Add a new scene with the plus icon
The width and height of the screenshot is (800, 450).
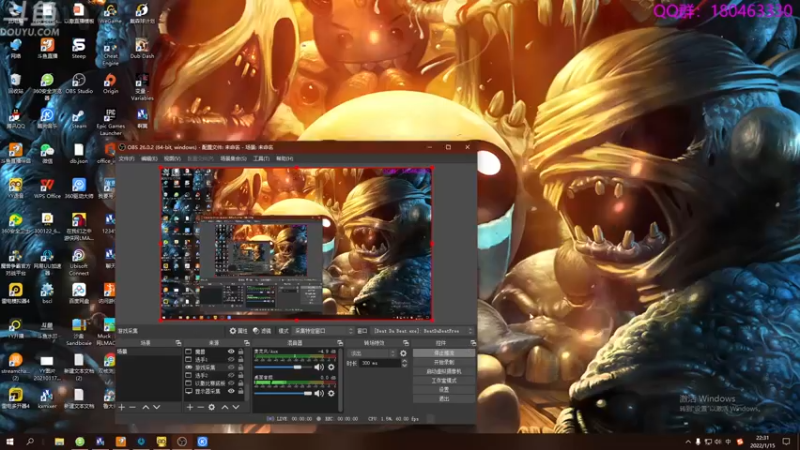pyautogui.click(x=121, y=407)
